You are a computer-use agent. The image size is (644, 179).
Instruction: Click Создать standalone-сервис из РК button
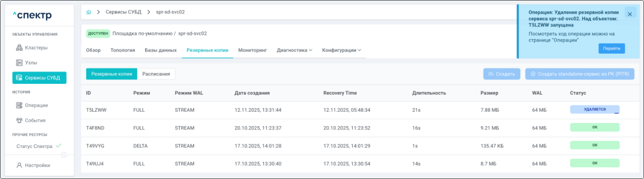point(579,74)
